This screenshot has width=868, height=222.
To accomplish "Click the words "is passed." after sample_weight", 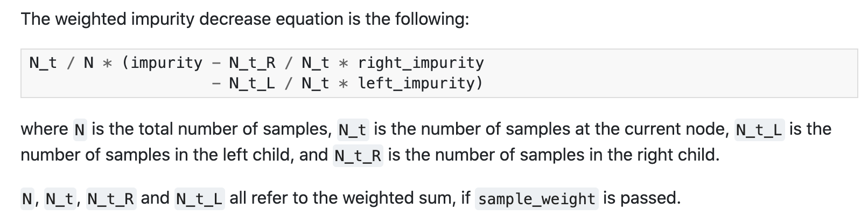I will 642,198.
